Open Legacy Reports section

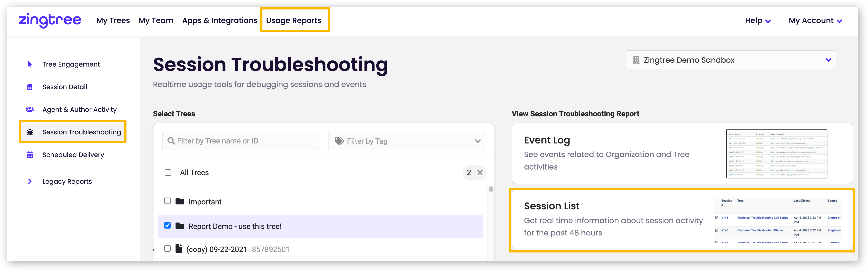[x=67, y=181]
